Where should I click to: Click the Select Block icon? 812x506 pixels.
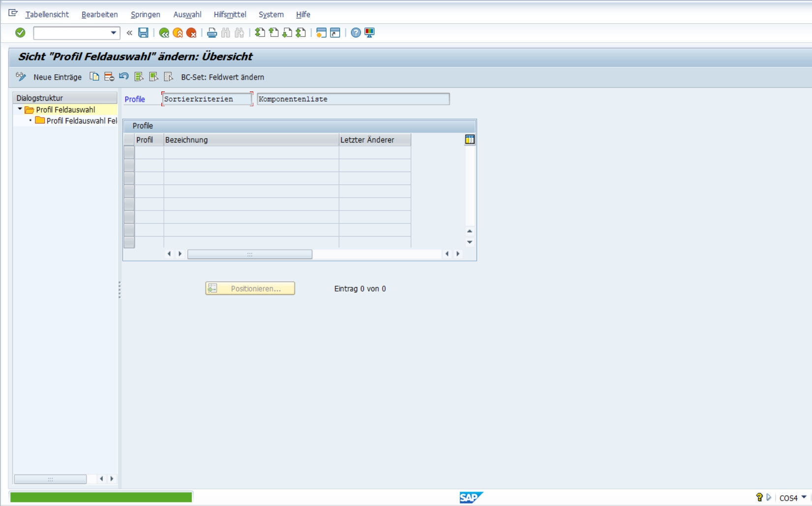[x=153, y=77]
